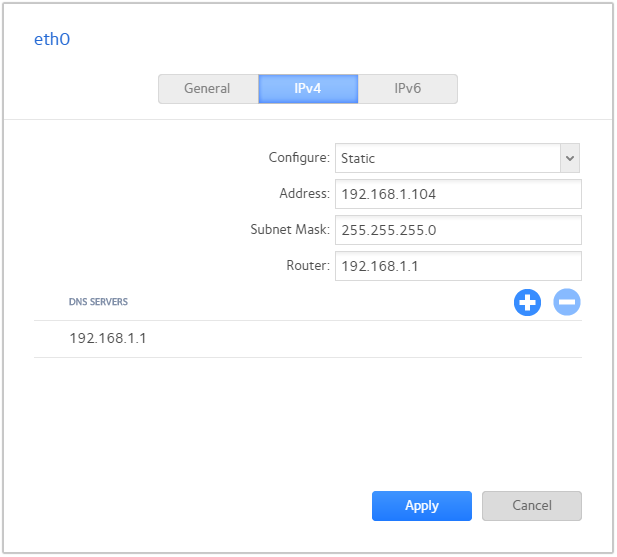Add a new DNS server with plus icon
Screen dimensions: 617x557
[527, 302]
